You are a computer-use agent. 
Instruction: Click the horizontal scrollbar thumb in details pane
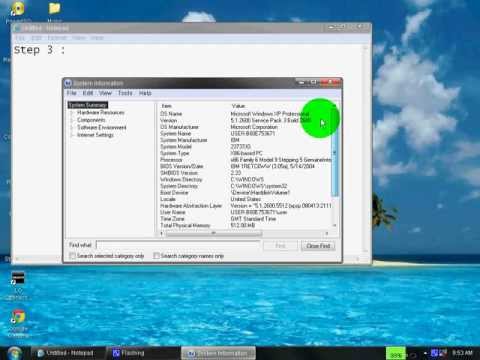click(x=213, y=233)
